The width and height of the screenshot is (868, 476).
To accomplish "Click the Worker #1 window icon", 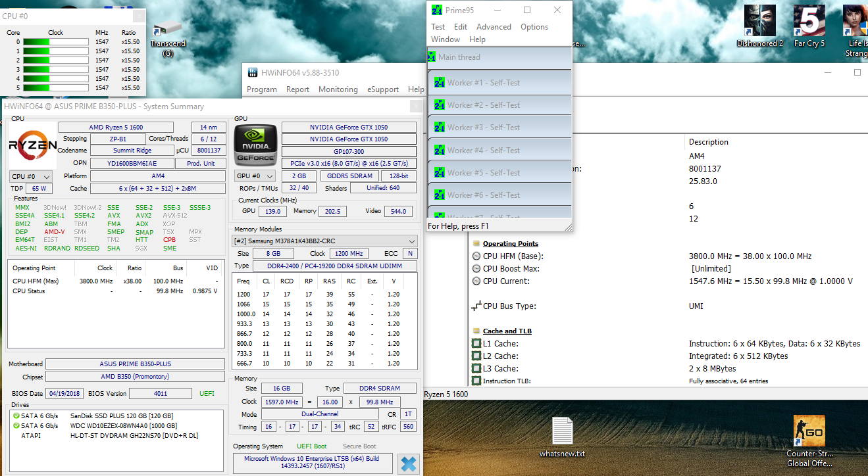I will [x=441, y=83].
